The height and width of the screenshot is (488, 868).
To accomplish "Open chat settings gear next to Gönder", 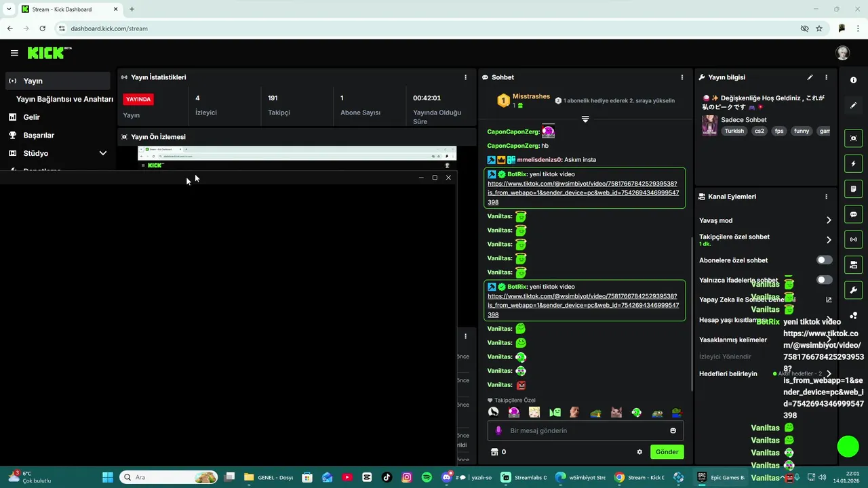I will (639, 452).
